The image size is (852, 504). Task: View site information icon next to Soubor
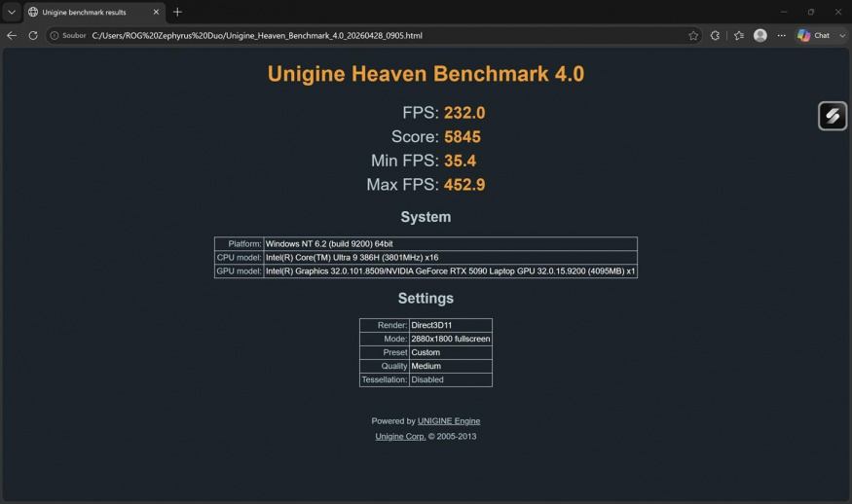[x=55, y=35]
